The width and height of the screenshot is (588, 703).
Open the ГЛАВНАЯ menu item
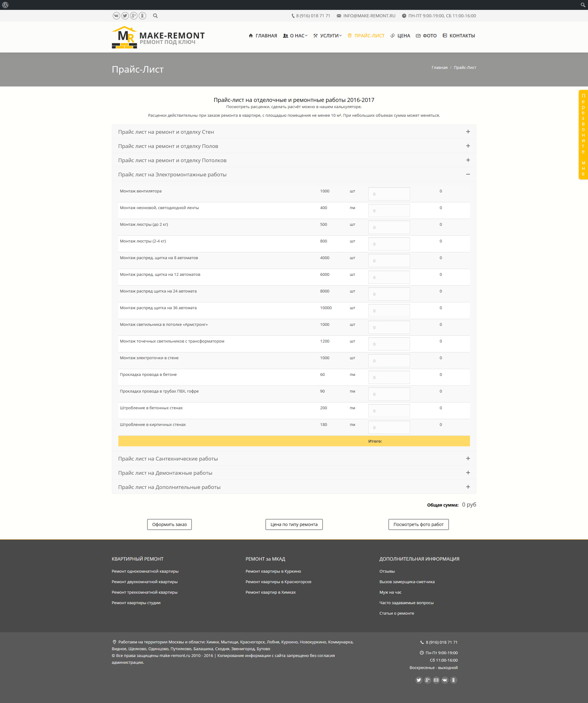click(x=263, y=36)
